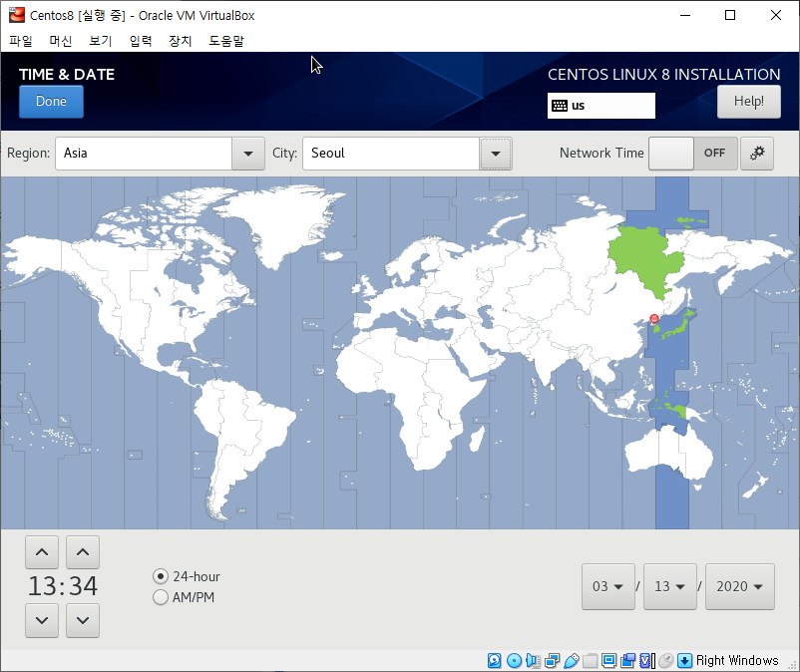
Task: Click the keyboard layout icon next to us
Action: pyautogui.click(x=560, y=106)
